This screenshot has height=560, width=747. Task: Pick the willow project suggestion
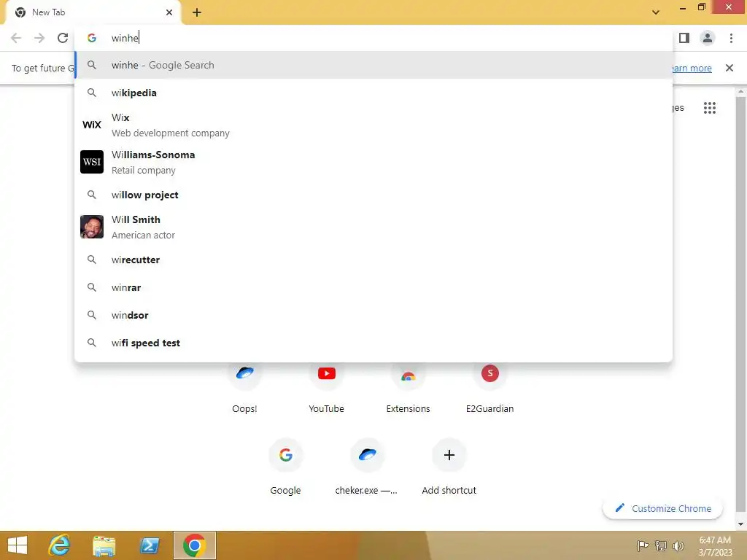[373, 195]
